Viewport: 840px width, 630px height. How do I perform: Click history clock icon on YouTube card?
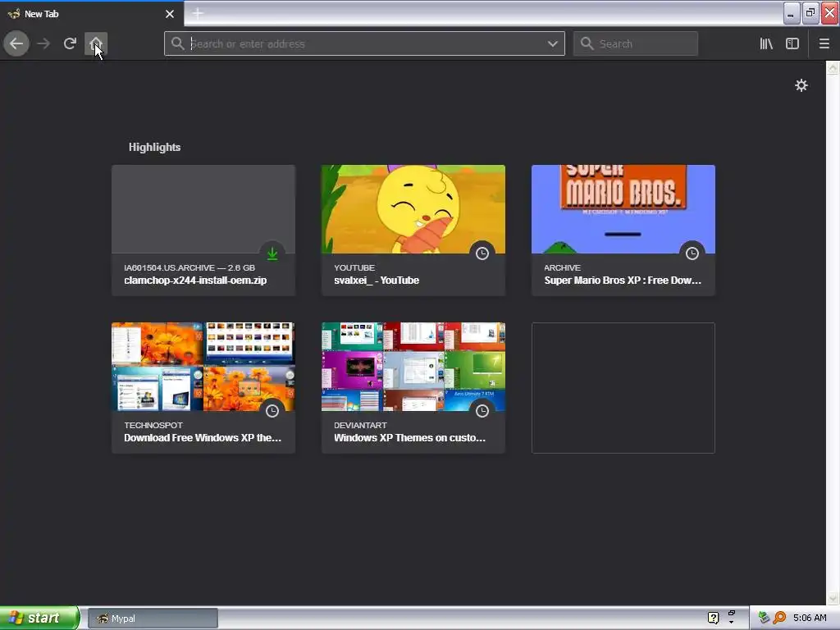482,253
